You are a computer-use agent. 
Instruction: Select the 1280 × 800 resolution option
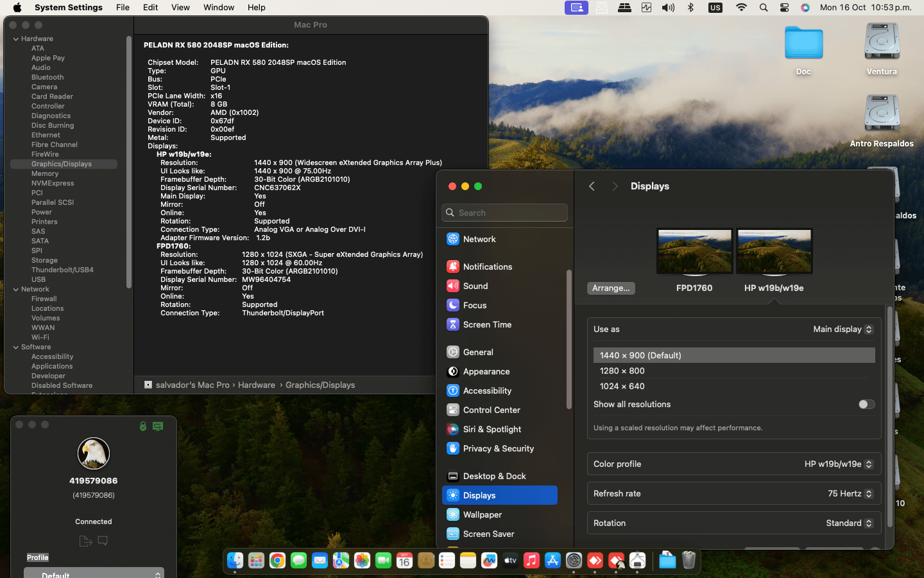(622, 371)
